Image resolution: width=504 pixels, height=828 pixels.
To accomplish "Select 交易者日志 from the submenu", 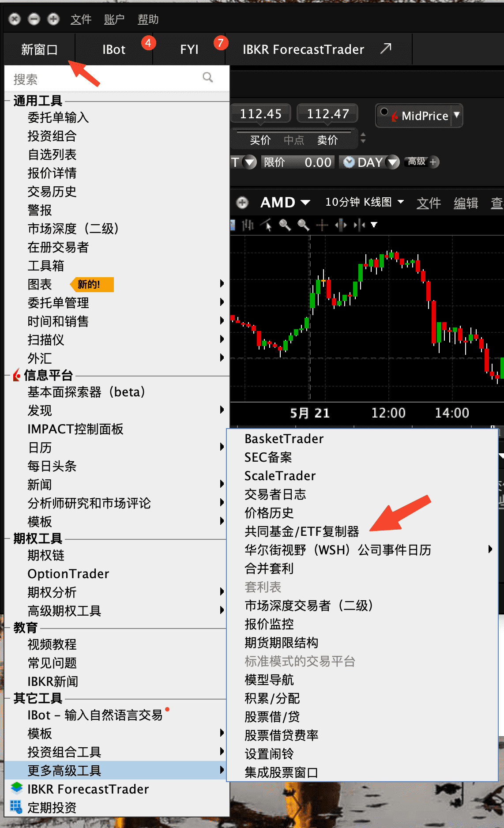I will tap(275, 494).
